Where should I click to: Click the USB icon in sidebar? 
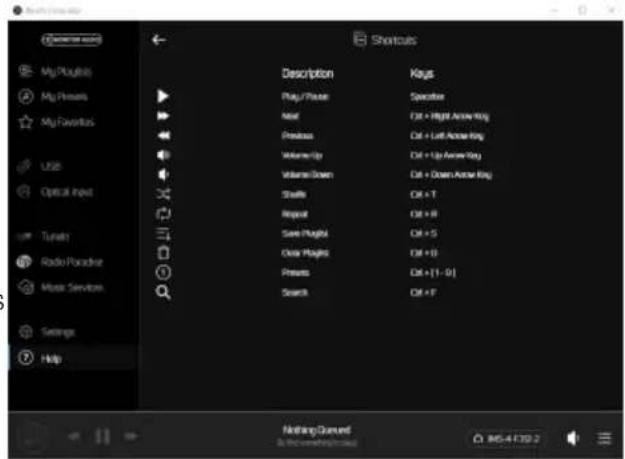pos(24,166)
